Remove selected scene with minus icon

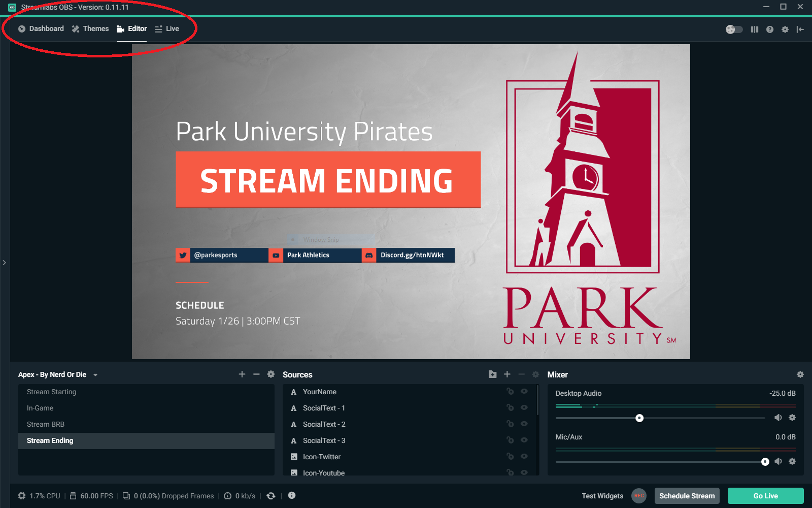tap(256, 374)
